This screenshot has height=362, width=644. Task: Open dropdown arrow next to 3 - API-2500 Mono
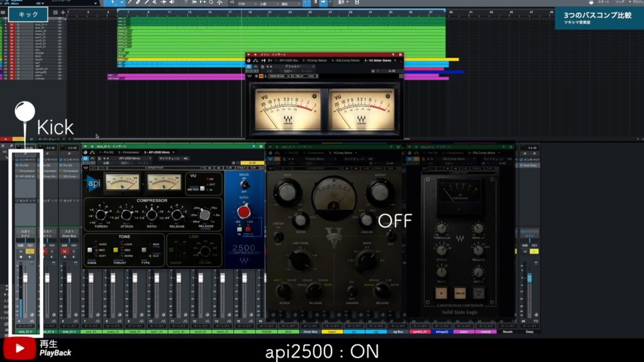tap(174, 152)
